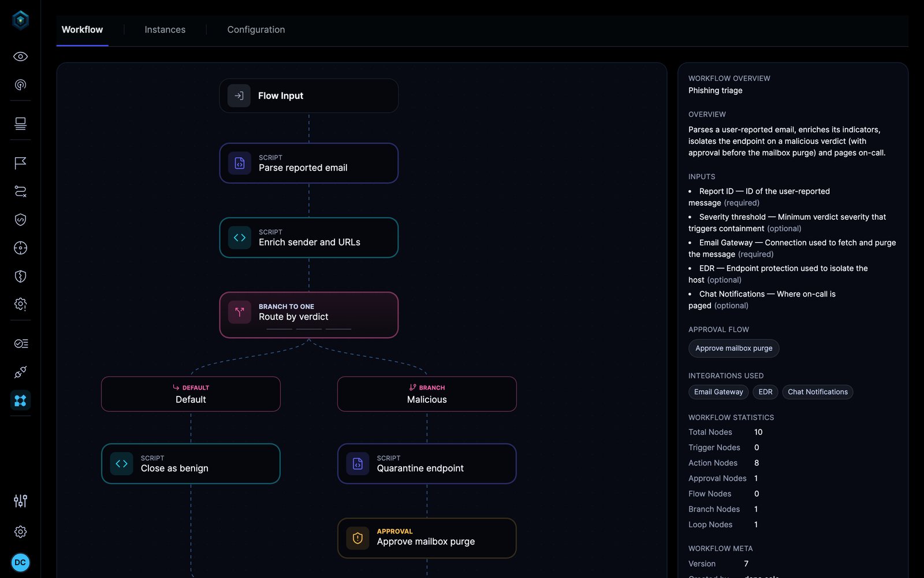Open the eye visibility sidebar icon

pyautogui.click(x=20, y=57)
